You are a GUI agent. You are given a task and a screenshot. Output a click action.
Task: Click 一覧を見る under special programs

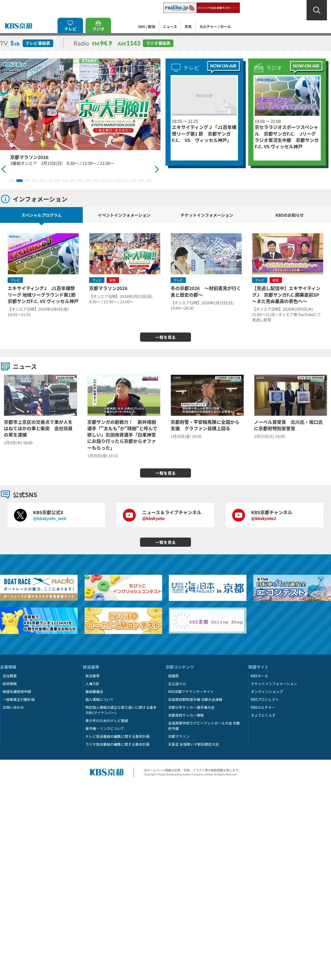(x=165, y=337)
